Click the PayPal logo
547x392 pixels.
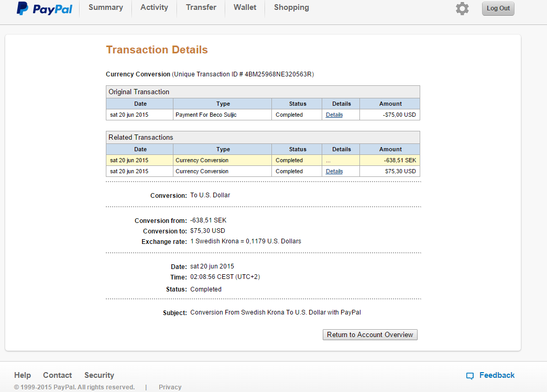coord(45,9)
